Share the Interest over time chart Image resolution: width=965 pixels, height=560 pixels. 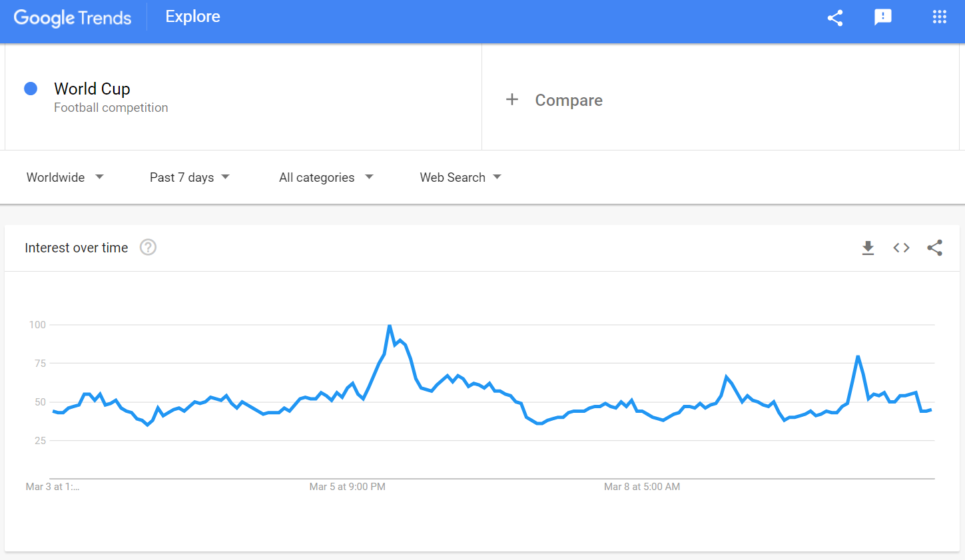tap(935, 248)
